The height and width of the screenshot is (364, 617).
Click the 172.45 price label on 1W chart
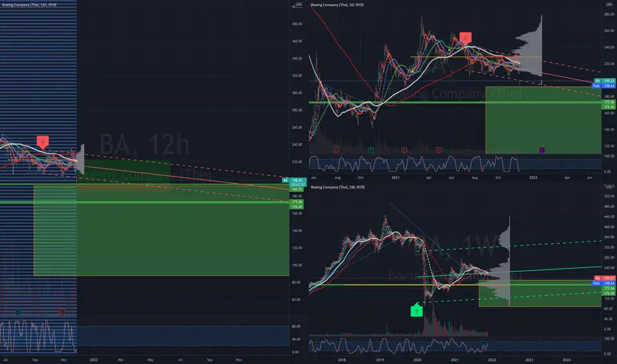click(x=609, y=293)
